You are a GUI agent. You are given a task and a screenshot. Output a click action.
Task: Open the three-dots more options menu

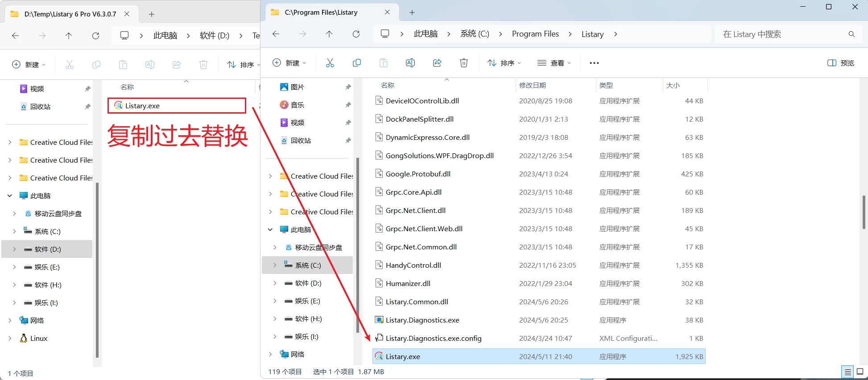[x=594, y=63]
